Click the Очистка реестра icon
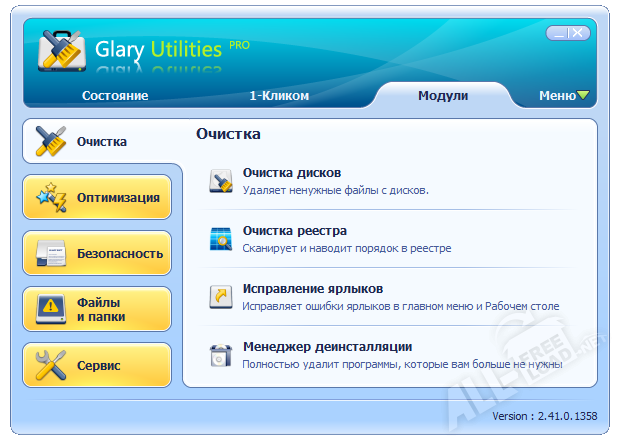618x443 pixels. tap(220, 239)
